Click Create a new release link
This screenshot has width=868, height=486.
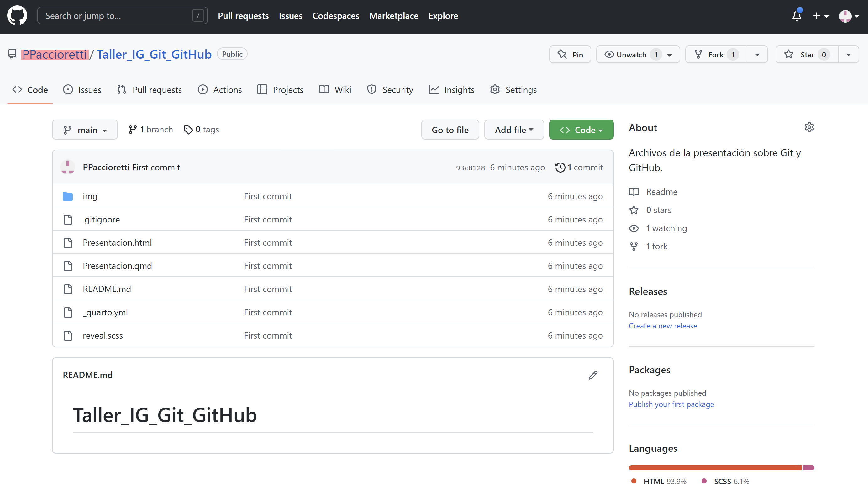[662, 326]
